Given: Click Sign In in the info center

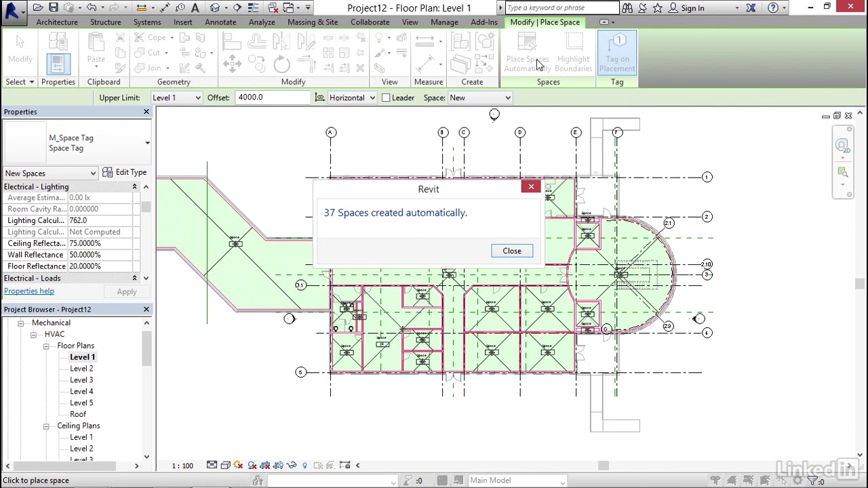Looking at the screenshot, I should click(692, 8).
